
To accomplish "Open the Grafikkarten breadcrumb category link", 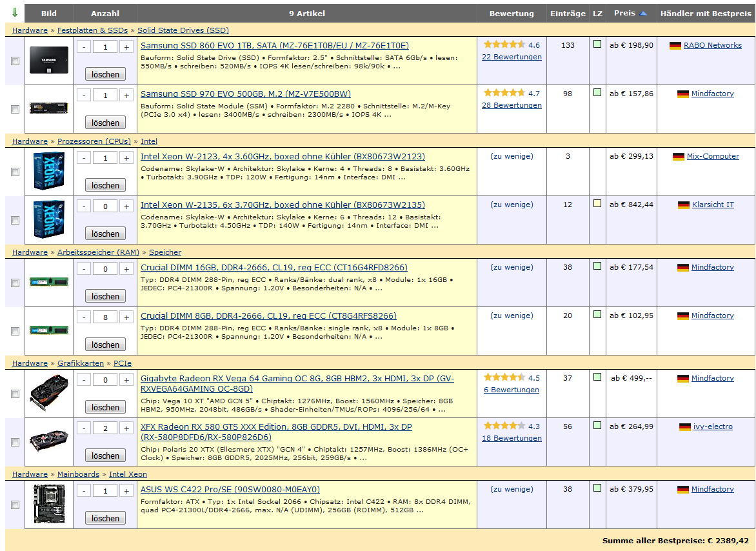I will [81, 363].
